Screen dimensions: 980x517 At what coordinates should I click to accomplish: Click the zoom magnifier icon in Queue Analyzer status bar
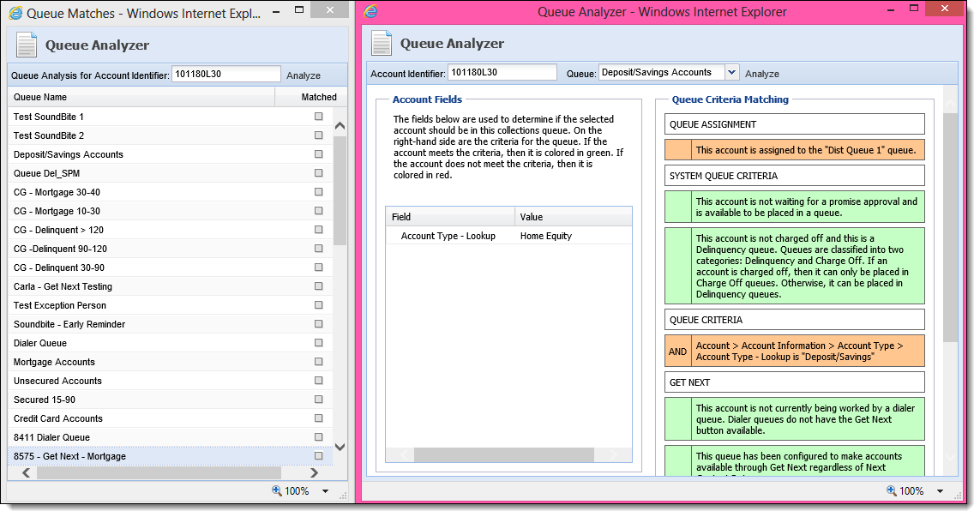(892, 490)
